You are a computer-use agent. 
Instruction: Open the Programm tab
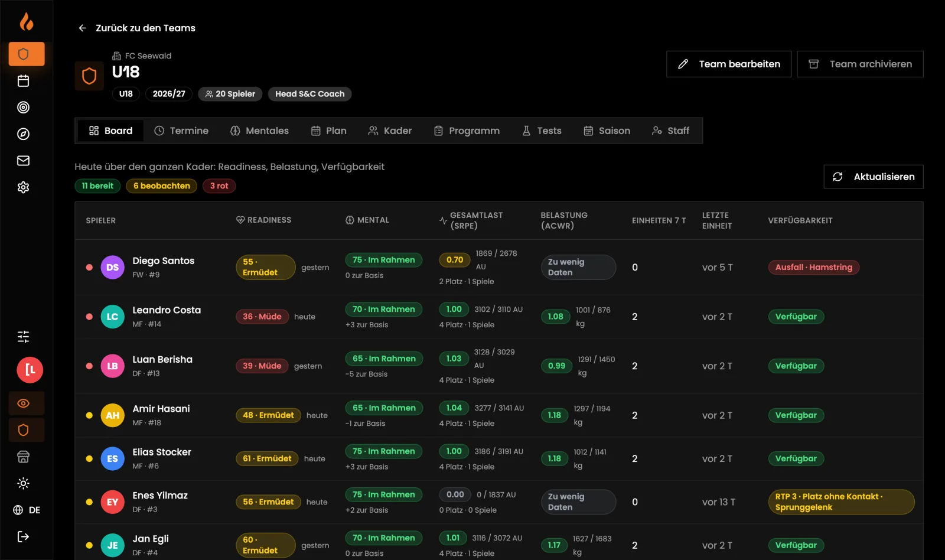tap(467, 131)
